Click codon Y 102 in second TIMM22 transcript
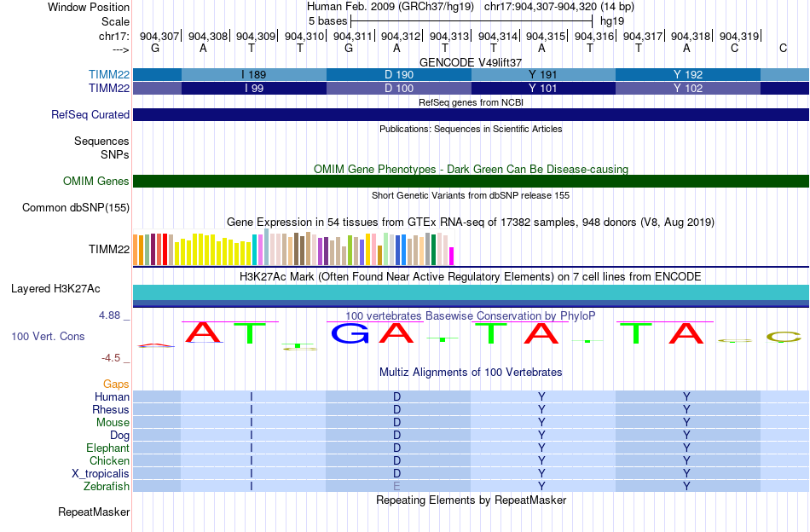The image size is (810, 532). point(688,89)
